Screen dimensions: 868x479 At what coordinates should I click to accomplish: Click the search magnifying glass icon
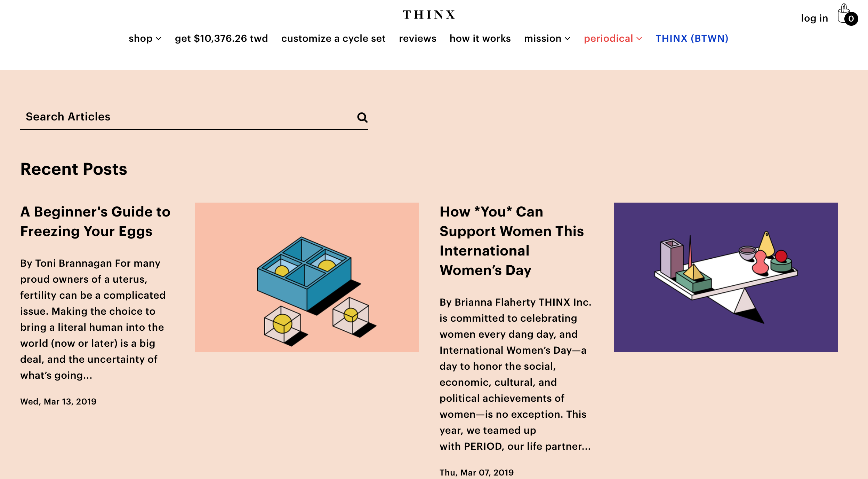point(362,118)
